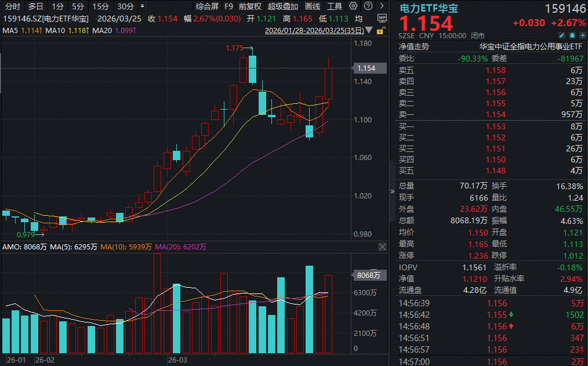
Task: Collapse the right quote panel arrow
Action: coord(393,190)
